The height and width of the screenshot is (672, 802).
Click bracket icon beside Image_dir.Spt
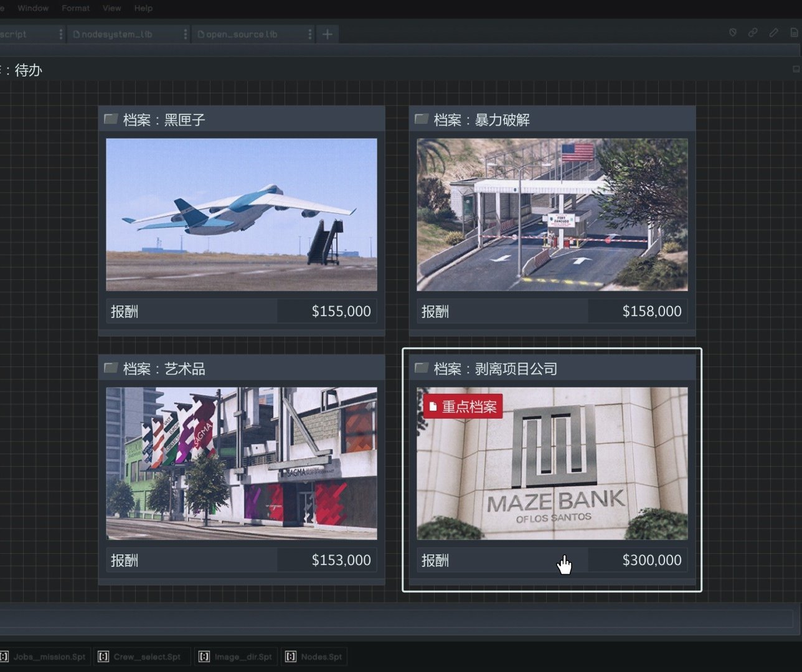click(204, 656)
